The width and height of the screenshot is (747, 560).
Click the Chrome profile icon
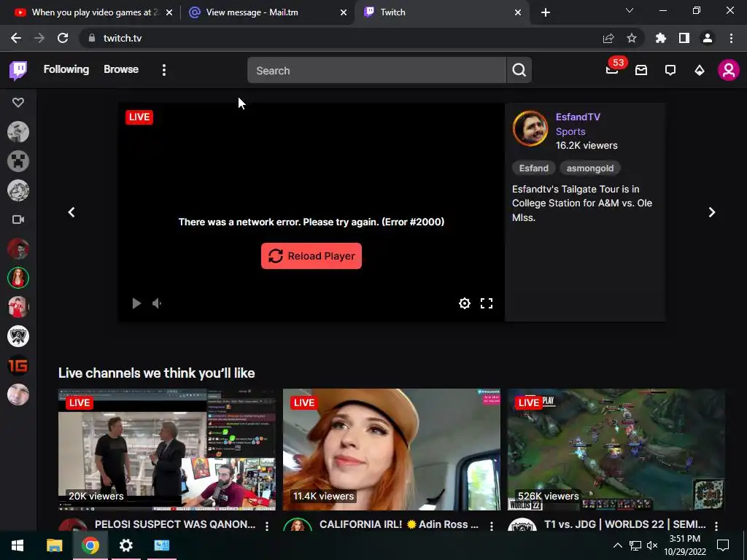[x=708, y=38]
